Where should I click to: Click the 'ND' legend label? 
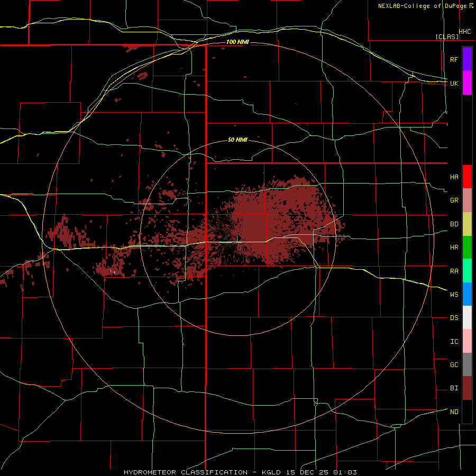(454, 412)
